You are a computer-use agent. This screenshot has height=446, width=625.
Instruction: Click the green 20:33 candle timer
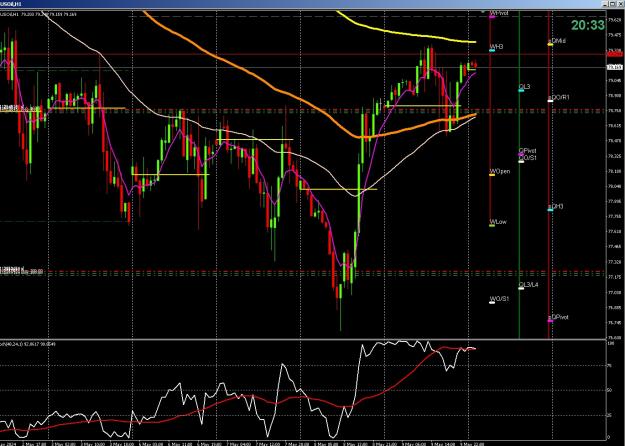pyautogui.click(x=588, y=25)
